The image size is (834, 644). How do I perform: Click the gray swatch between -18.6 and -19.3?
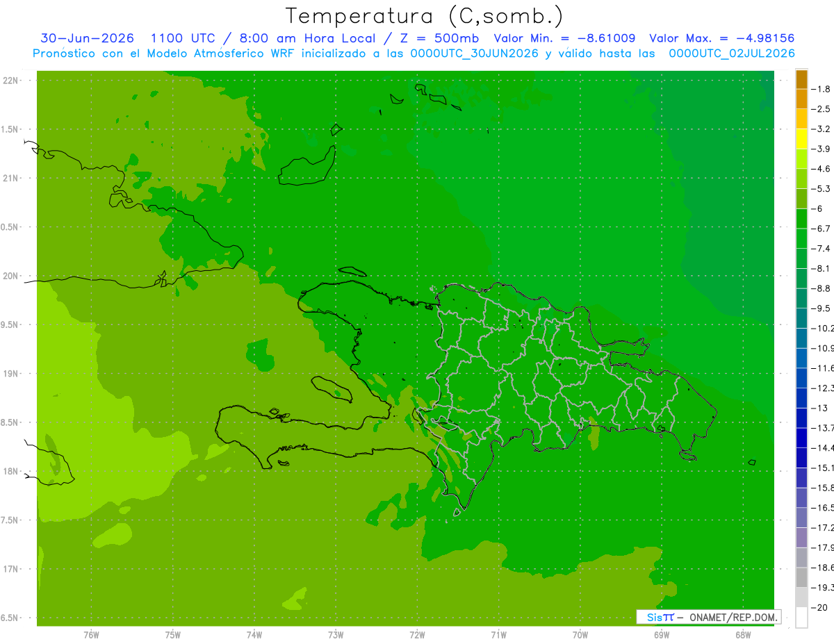point(801,577)
